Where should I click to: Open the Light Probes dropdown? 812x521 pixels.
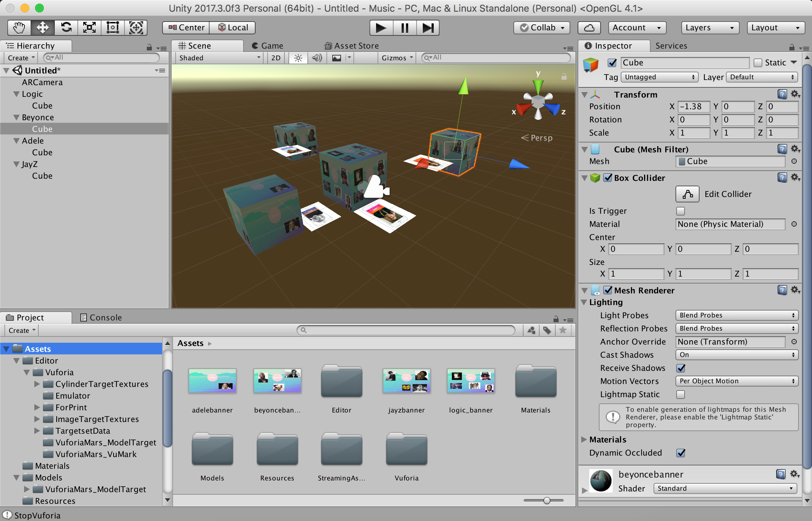point(737,315)
